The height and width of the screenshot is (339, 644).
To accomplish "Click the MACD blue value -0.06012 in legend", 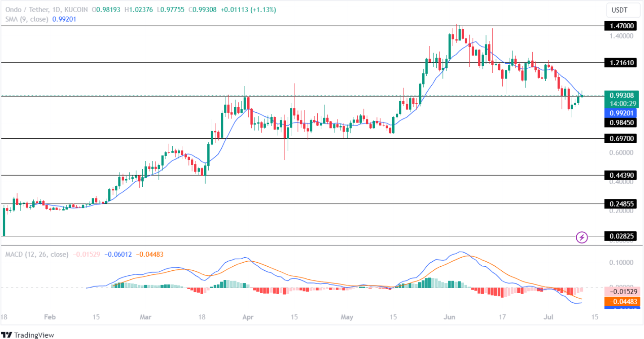I will (x=118, y=255).
